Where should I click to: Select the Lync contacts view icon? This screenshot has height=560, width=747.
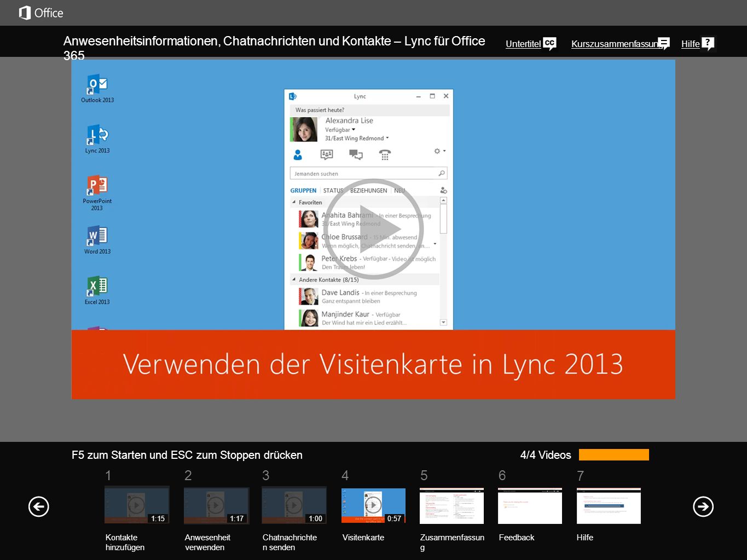298,155
